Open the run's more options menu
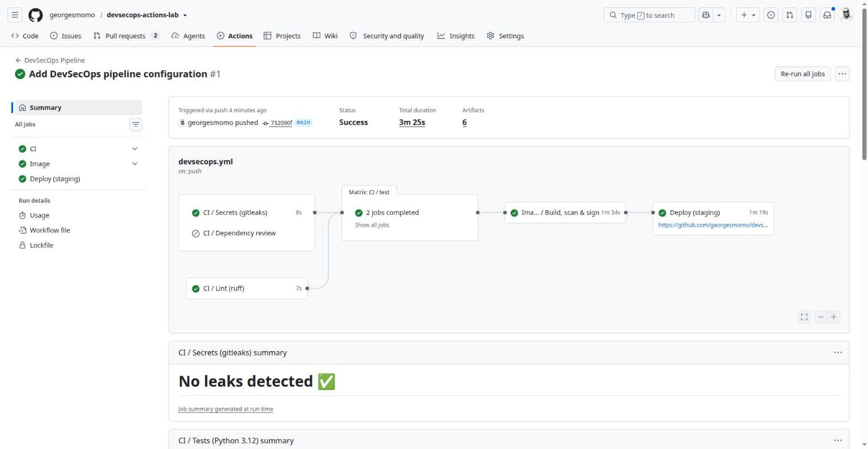The height and width of the screenshot is (449, 868). [x=842, y=74]
